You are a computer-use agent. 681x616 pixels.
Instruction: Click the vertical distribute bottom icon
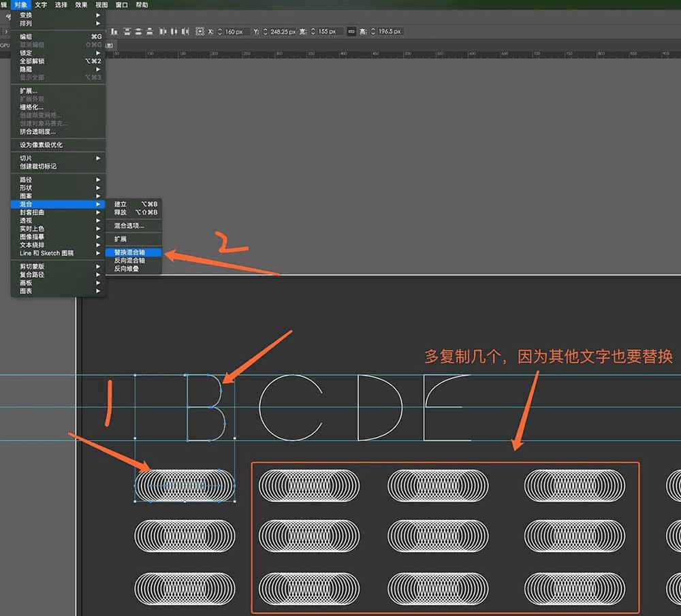[148, 31]
